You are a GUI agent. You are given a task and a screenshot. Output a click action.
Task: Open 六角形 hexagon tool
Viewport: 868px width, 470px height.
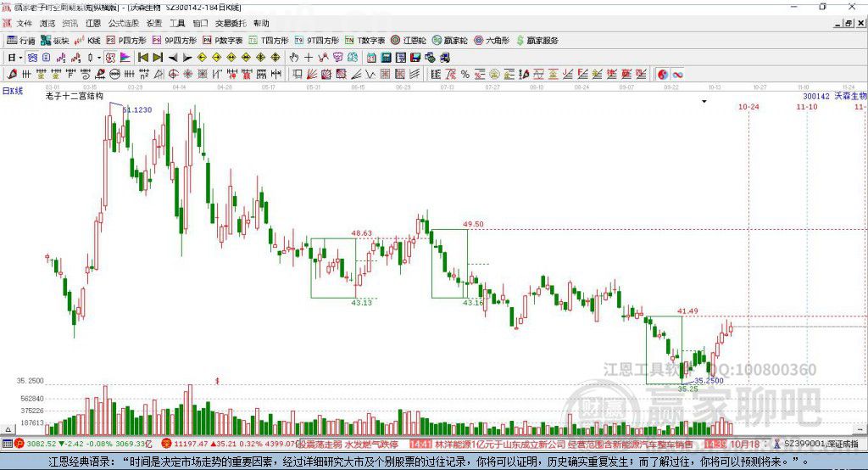pos(492,41)
